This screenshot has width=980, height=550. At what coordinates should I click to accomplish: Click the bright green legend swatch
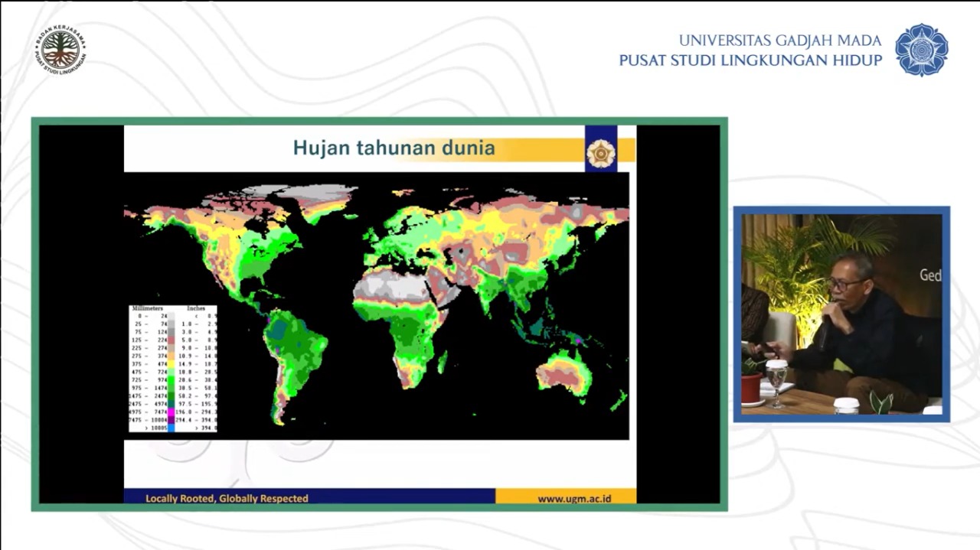click(171, 378)
